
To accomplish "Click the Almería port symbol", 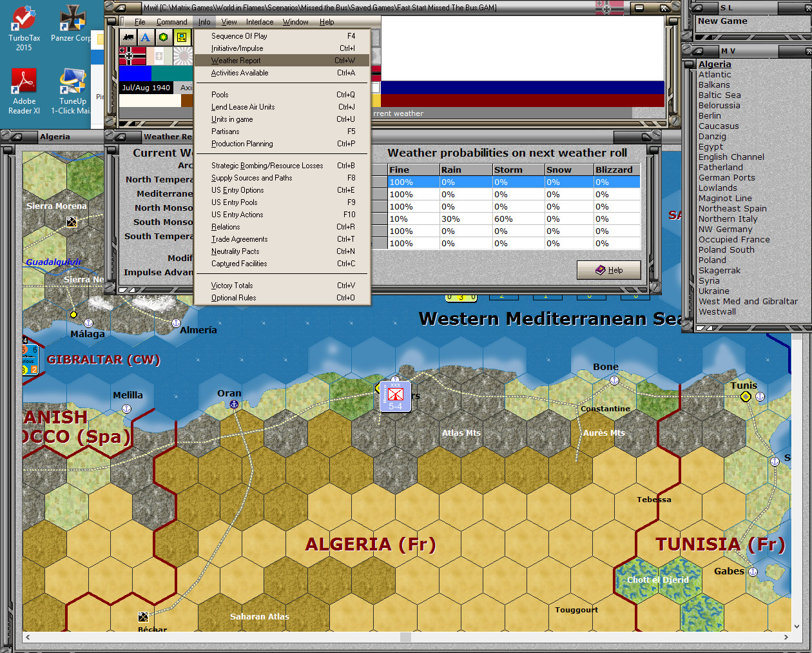I will (x=175, y=323).
